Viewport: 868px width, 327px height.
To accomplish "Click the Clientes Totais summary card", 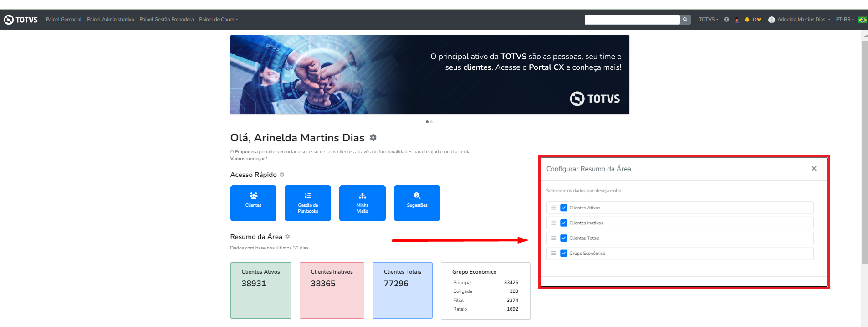I will coord(403,291).
